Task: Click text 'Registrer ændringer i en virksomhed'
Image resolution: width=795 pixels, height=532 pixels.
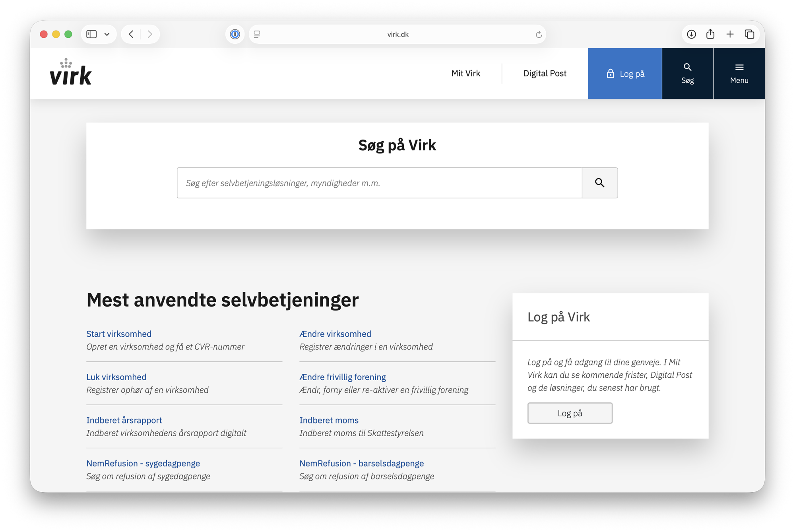Action: coord(366,347)
